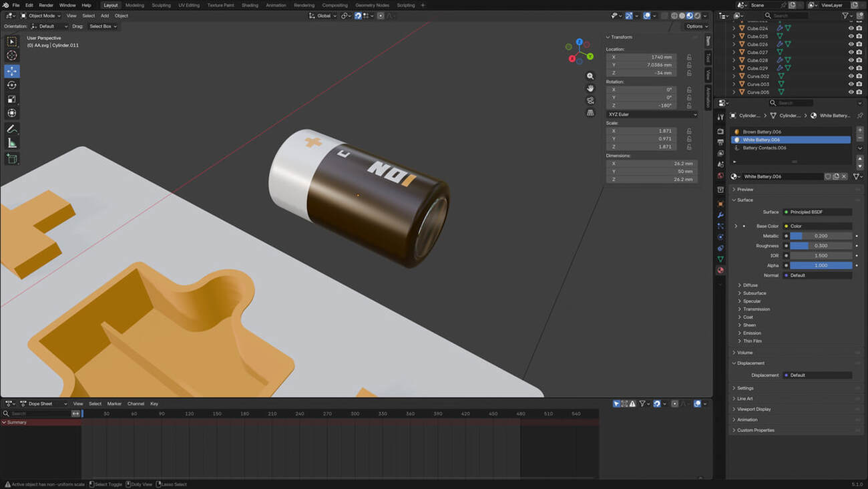868x489 pixels.
Task: Click the viewport zoom magnifier icon
Action: tap(590, 76)
